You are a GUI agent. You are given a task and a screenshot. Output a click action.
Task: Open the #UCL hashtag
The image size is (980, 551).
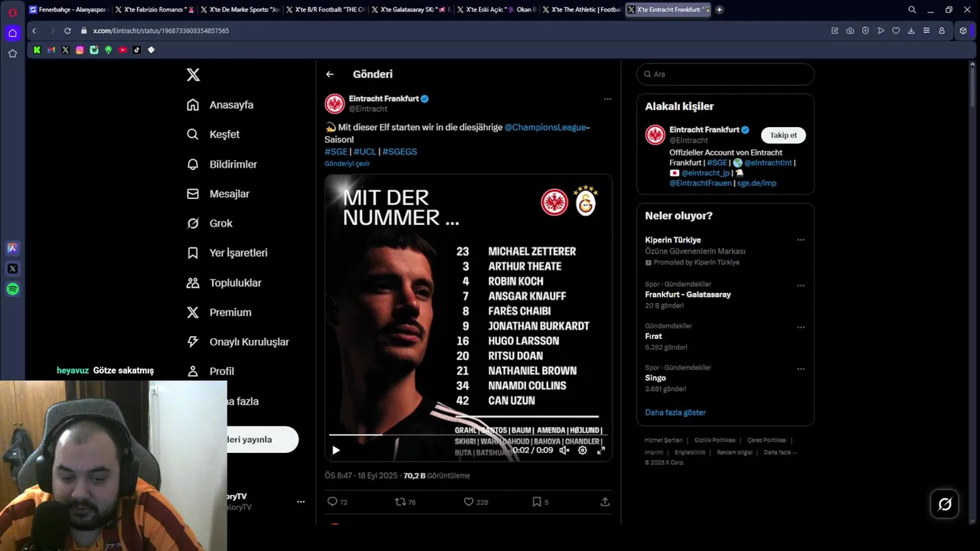[365, 152]
